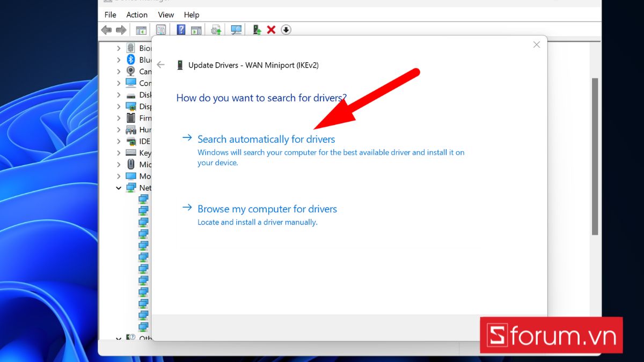Click the disable device down-arrow icon
The width and height of the screenshot is (644, 362).
click(286, 30)
